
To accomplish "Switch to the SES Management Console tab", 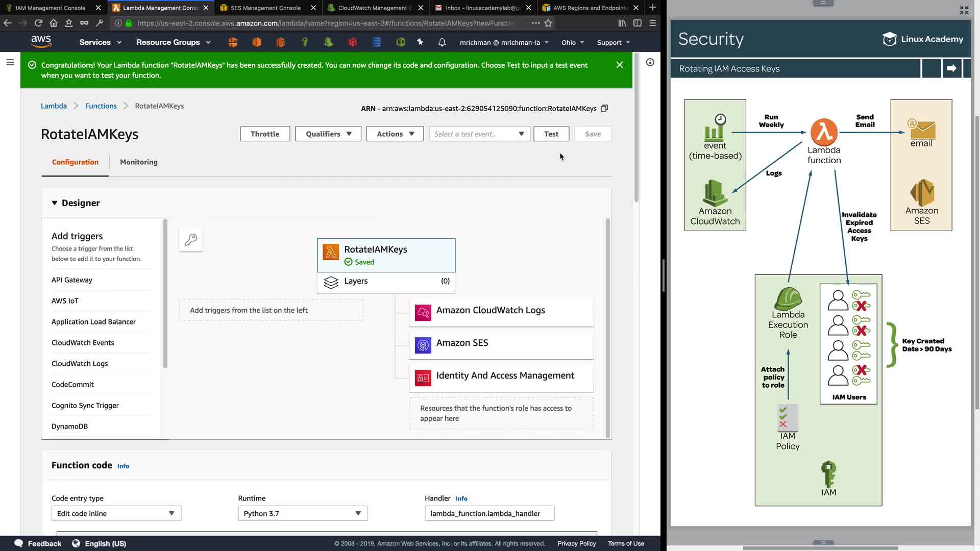I will [x=265, y=8].
